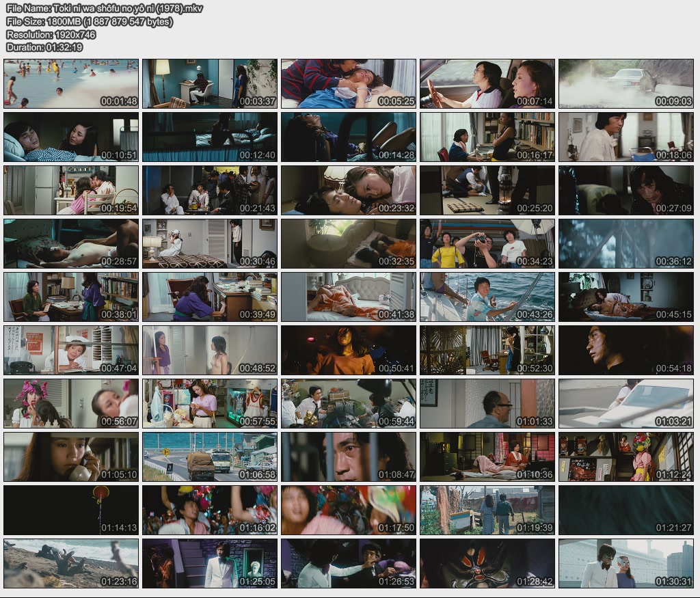This screenshot has height=598, width=700.
Task: Select the frame at 00:25:20
Action: pos(487,190)
